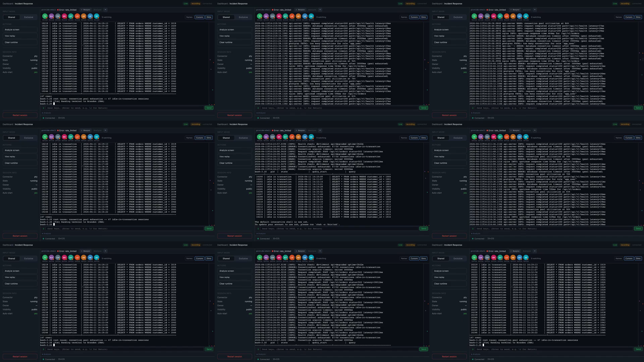This screenshot has width=644, height=362.
Task: Click blue HE avatar in middle-left panel
Action: click(90, 137)
